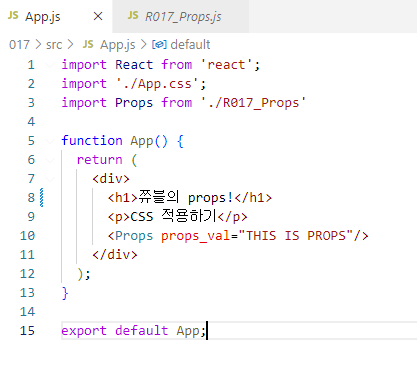The width and height of the screenshot is (417, 368).
Task: Switch to the App.js tab
Action: tap(43, 16)
